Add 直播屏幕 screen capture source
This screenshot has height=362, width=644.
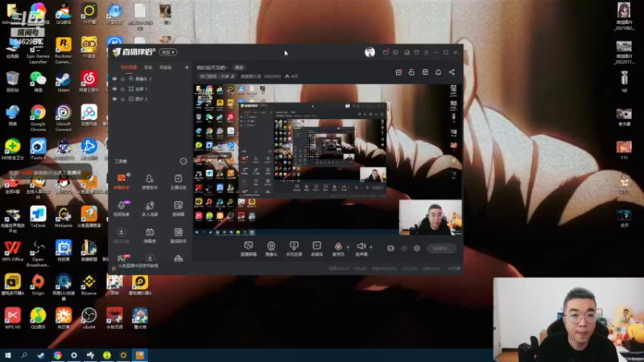248,249
